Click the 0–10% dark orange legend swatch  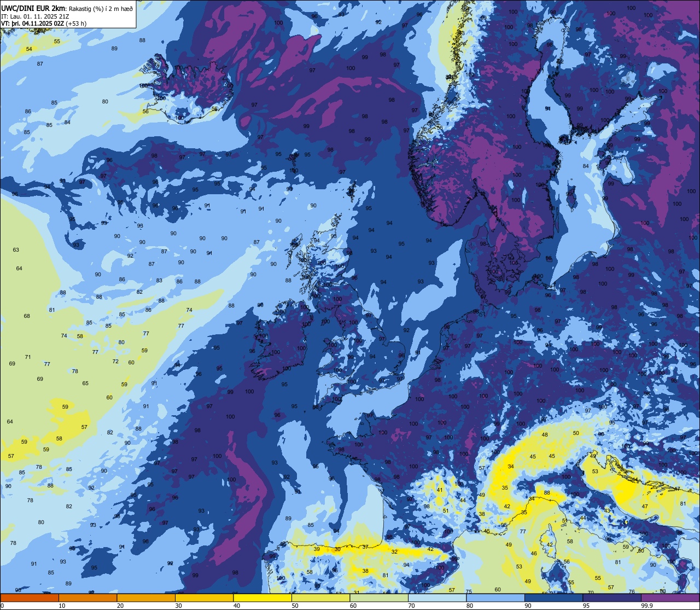30,597
